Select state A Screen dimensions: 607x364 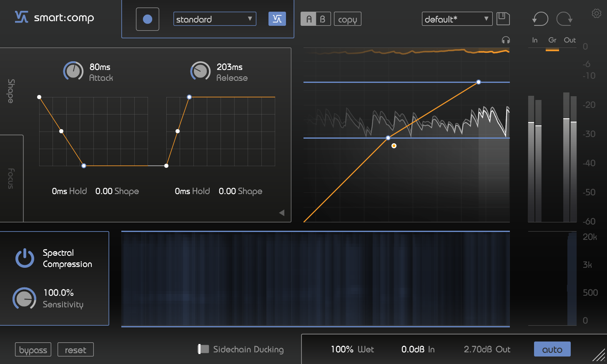309,19
